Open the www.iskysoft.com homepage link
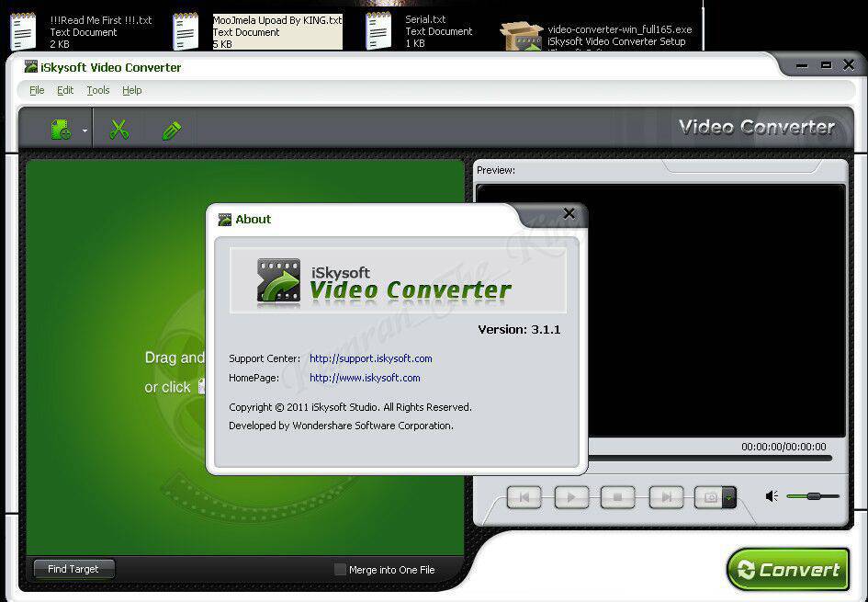The height and width of the screenshot is (602, 868). tap(365, 378)
